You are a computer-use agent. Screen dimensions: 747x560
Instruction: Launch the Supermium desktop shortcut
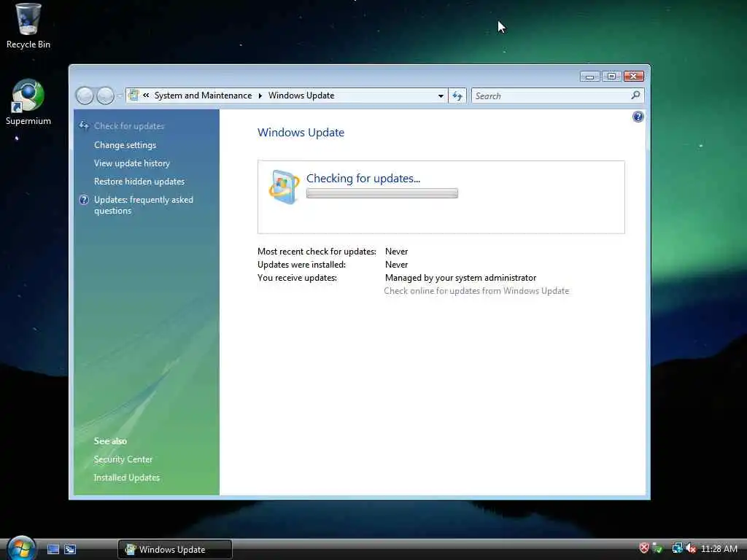(x=28, y=102)
